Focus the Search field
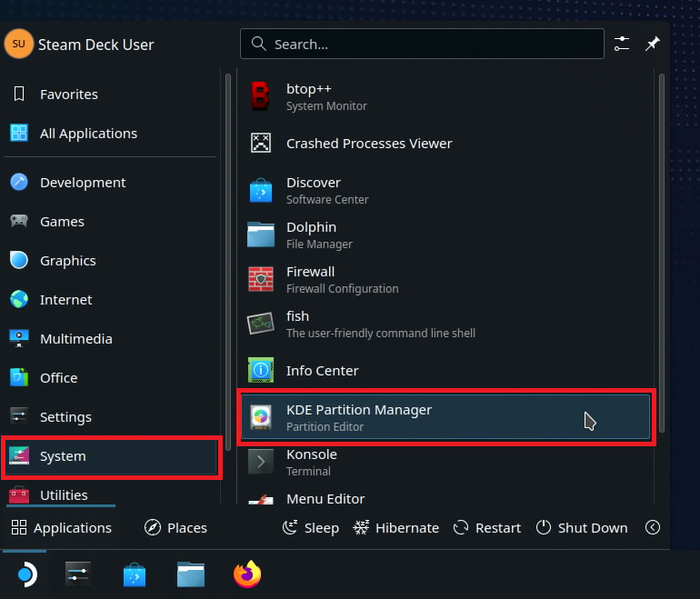 tap(422, 44)
